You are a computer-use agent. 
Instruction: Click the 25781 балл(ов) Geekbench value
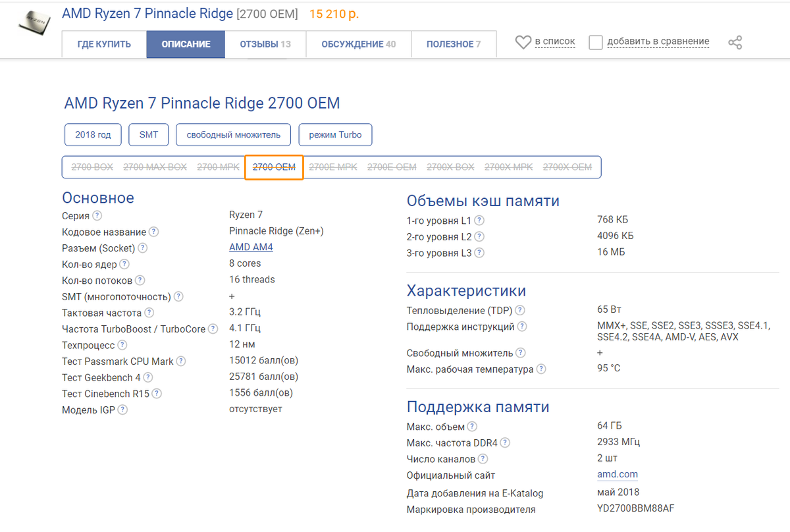pos(264,377)
